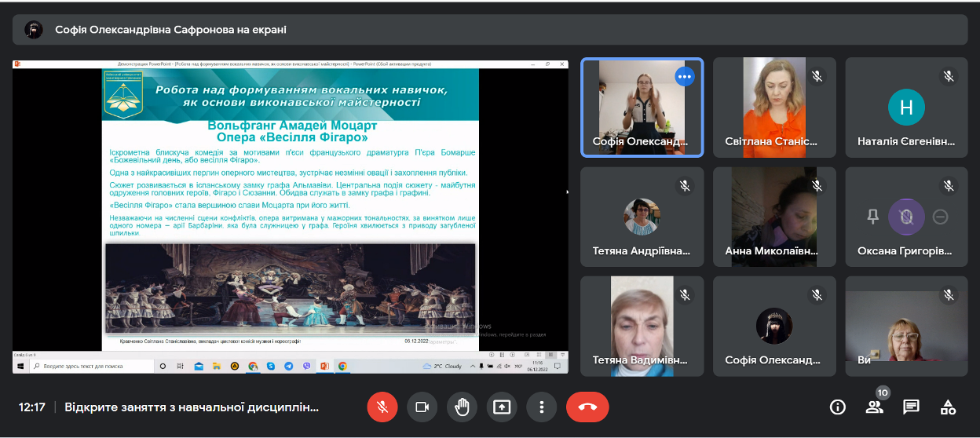The width and height of the screenshot is (980, 438).
Task: Start presenting your screen
Action: tap(502, 407)
